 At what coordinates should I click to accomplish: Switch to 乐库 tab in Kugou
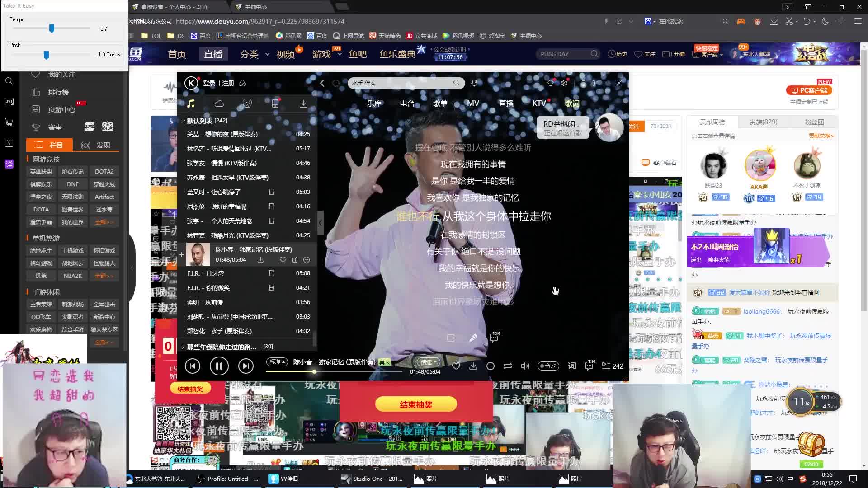374,103
